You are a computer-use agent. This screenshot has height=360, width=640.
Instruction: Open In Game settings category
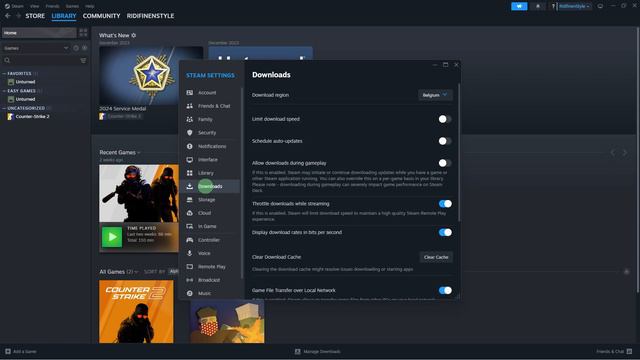210,226
